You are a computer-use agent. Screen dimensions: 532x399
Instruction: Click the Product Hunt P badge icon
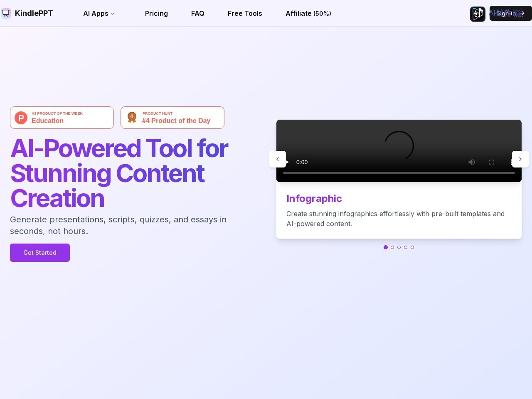21,118
